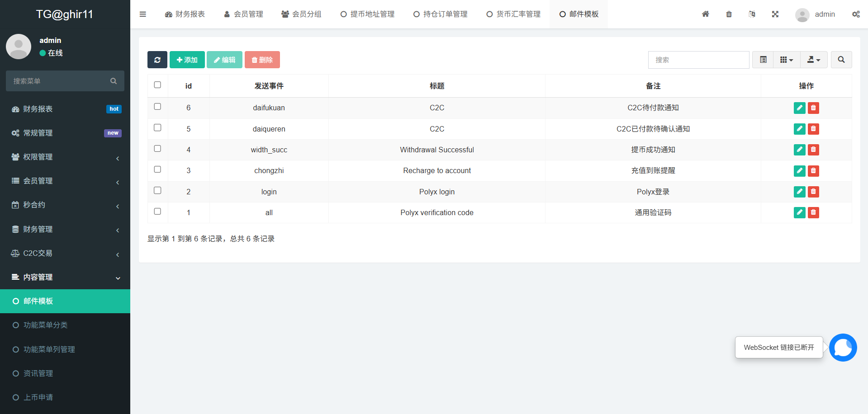Select checkbox for the width_succ row
868x414 pixels.
[157, 149]
